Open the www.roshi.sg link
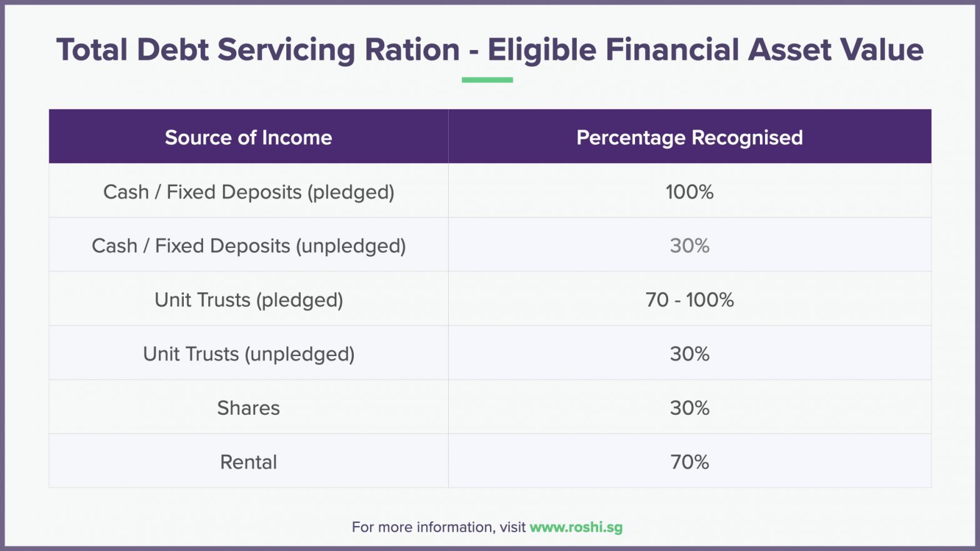The image size is (980, 551). click(576, 527)
